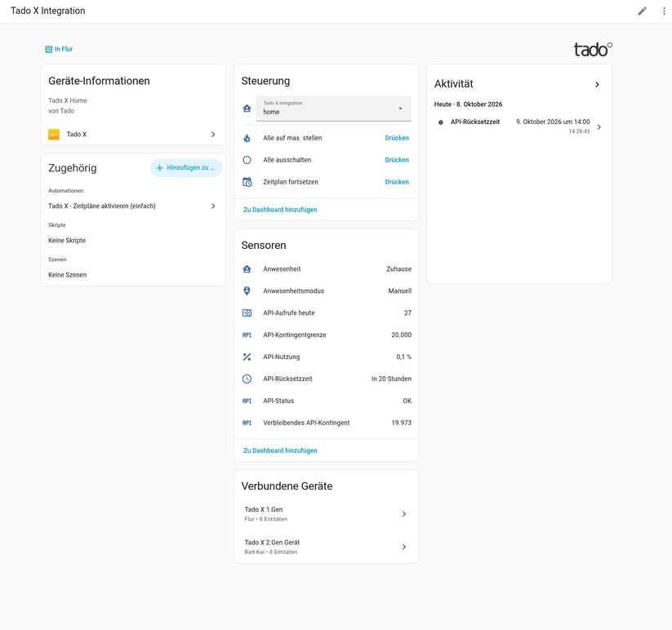
Task: Open automation Zeitpläne aktivieren chevron
Action: click(213, 206)
